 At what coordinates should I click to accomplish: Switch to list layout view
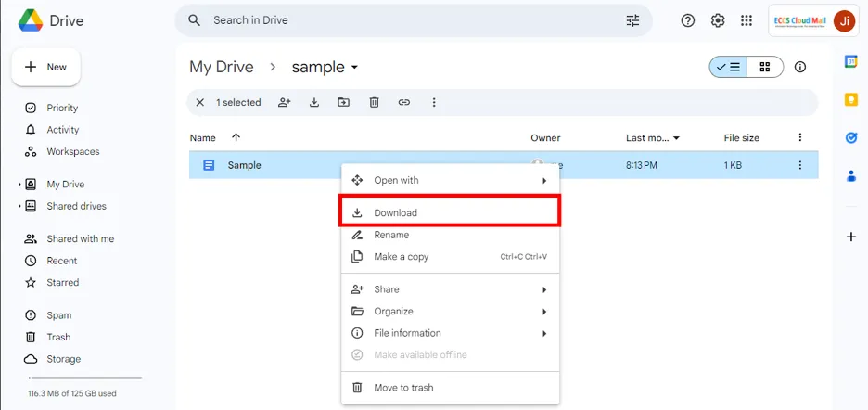(729, 67)
